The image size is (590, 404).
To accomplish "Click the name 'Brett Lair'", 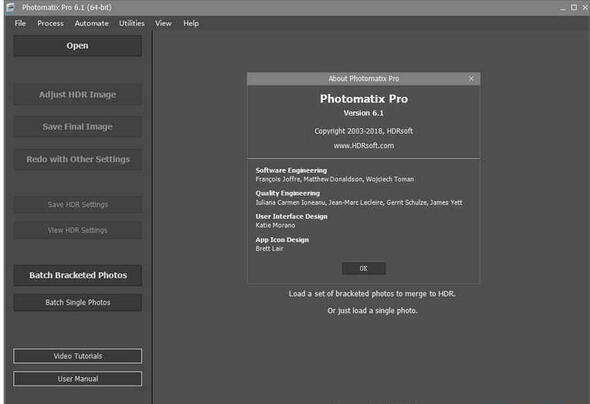I will [269, 249].
